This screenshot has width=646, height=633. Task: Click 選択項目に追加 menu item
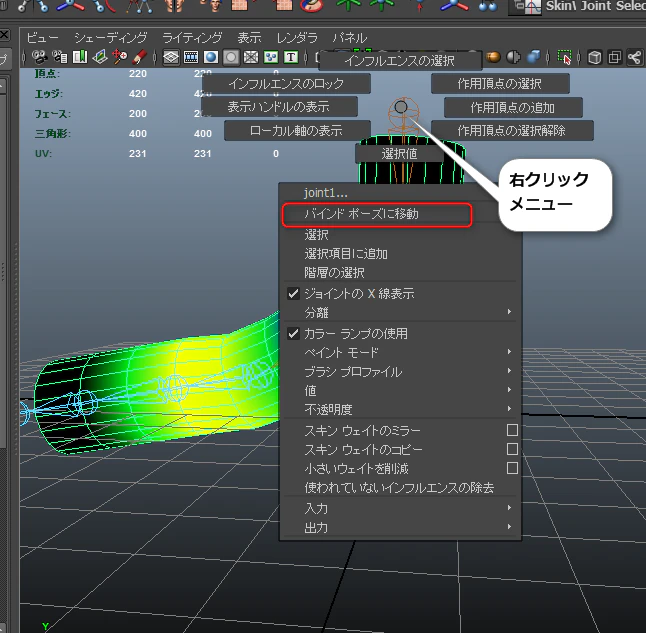click(398, 254)
